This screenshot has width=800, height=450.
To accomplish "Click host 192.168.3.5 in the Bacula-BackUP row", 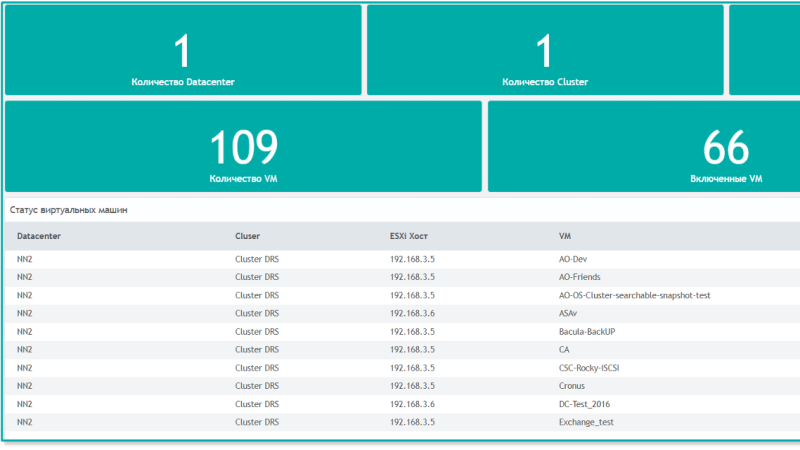I will coord(412,332).
